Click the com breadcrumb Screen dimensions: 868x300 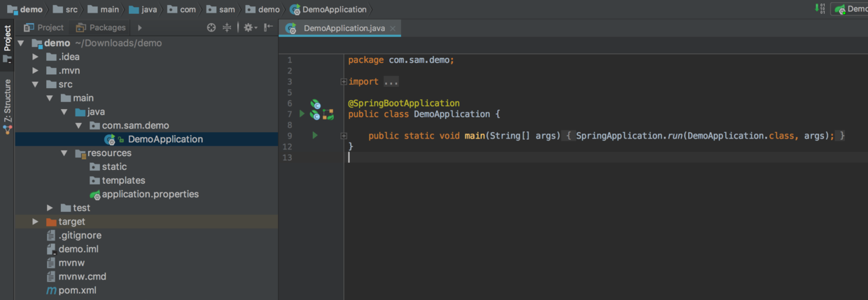pyautogui.click(x=181, y=9)
